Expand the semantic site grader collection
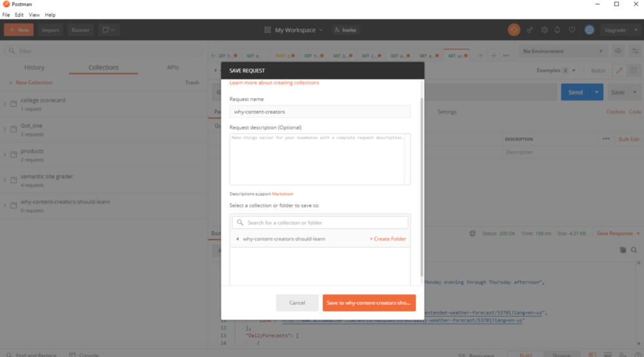This screenshot has height=357, width=644. [x=5, y=180]
